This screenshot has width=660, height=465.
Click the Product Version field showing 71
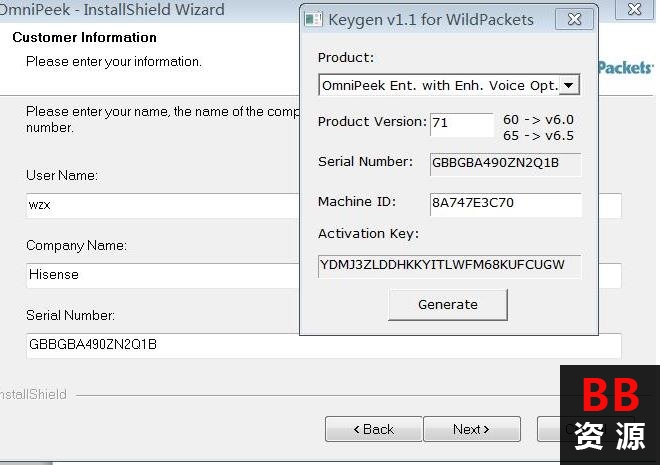point(461,124)
